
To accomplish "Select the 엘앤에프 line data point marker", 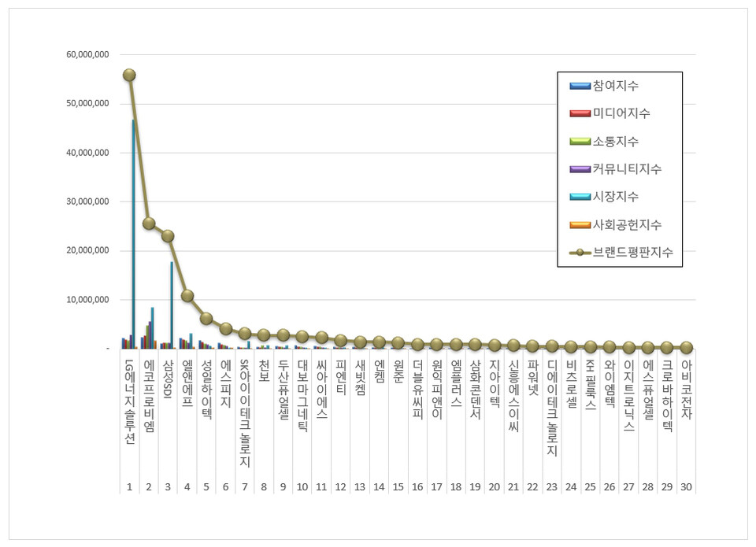I will pyautogui.click(x=187, y=296).
